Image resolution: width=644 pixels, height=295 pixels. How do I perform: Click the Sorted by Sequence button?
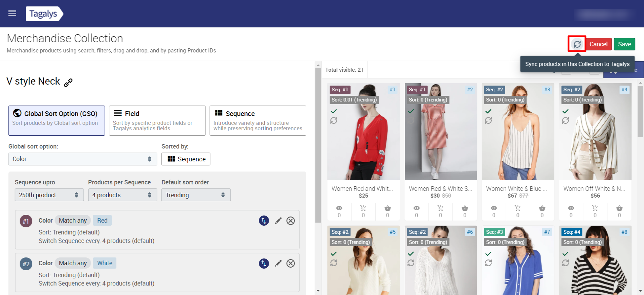186,159
